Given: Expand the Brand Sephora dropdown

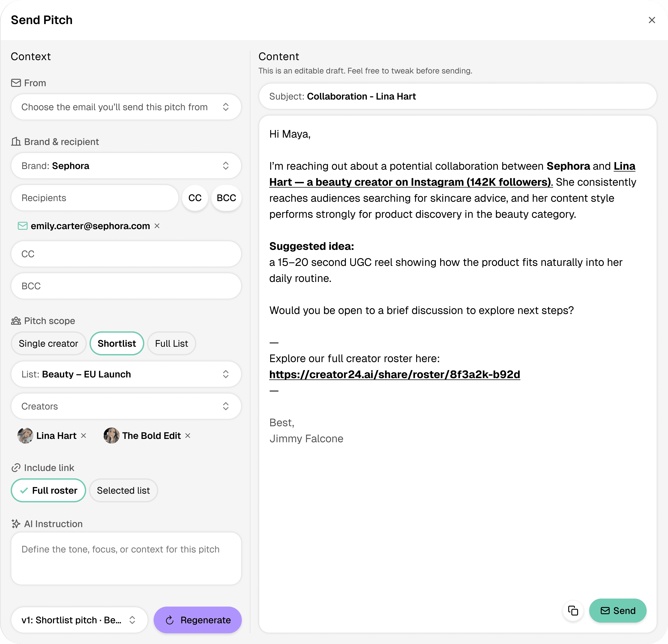Looking at the screenshot, I should 126,166.
